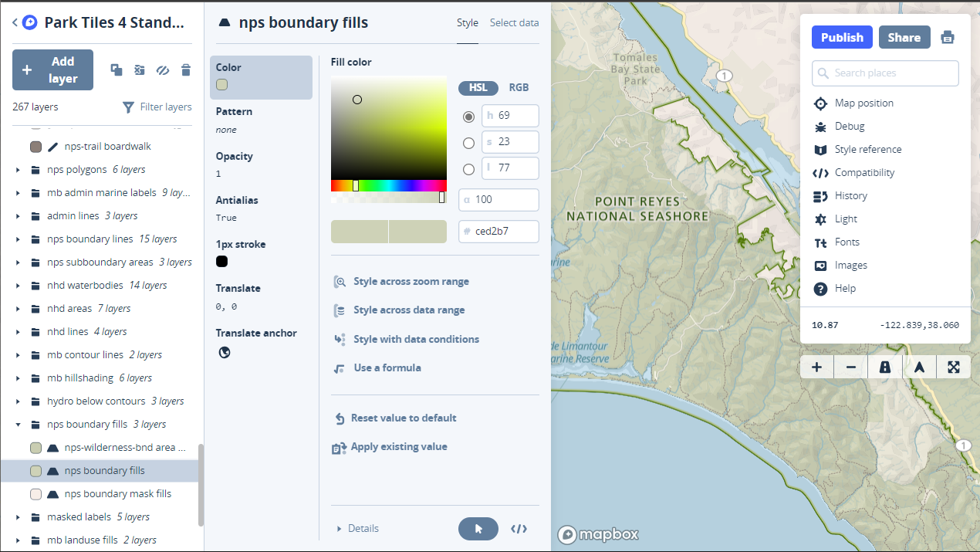Expand mb admin marine labels folder

click(18, 193)
